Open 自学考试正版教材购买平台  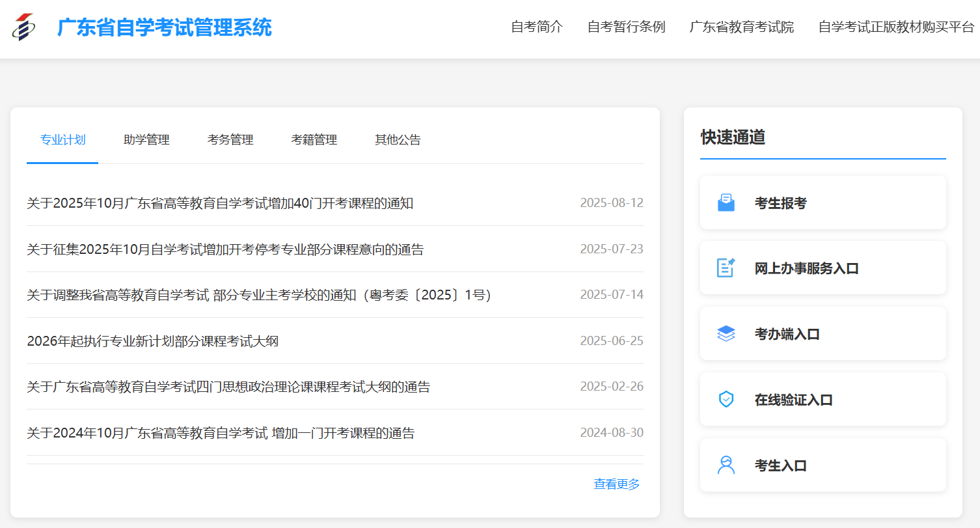point(894,27)
